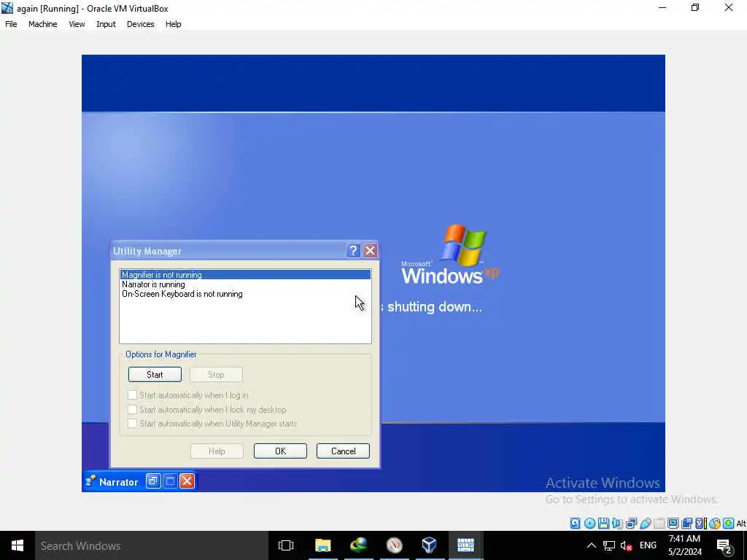The height and width of the screenshot is (560, 747).
Task: Launch Internet Explorer from the taskbar
Action: tap(358, 545)
